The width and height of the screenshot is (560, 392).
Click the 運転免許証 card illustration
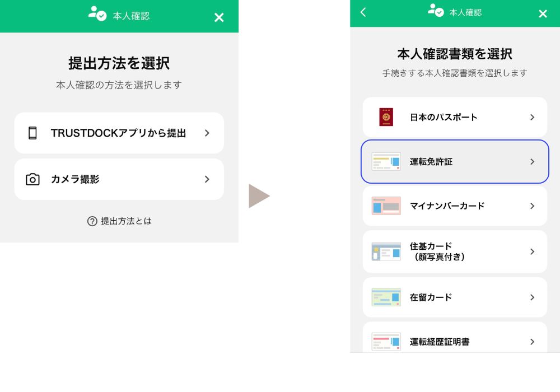pyautogui.click(x=386, y=161)
